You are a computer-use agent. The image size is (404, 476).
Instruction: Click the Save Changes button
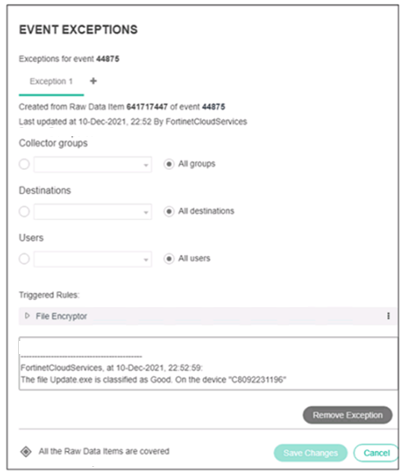(x=311, y=453)
